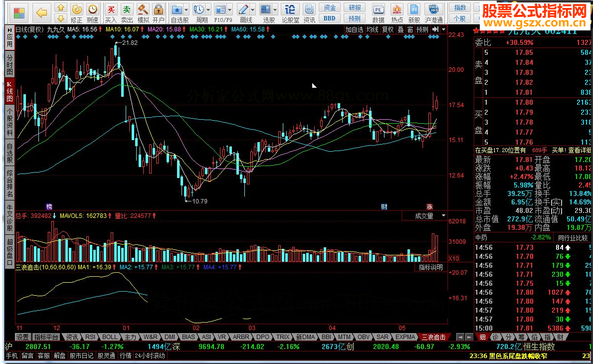Expand the 自选股 dropdown arrow
Viewport: 593px width, 364px height.
click(186, 10)
